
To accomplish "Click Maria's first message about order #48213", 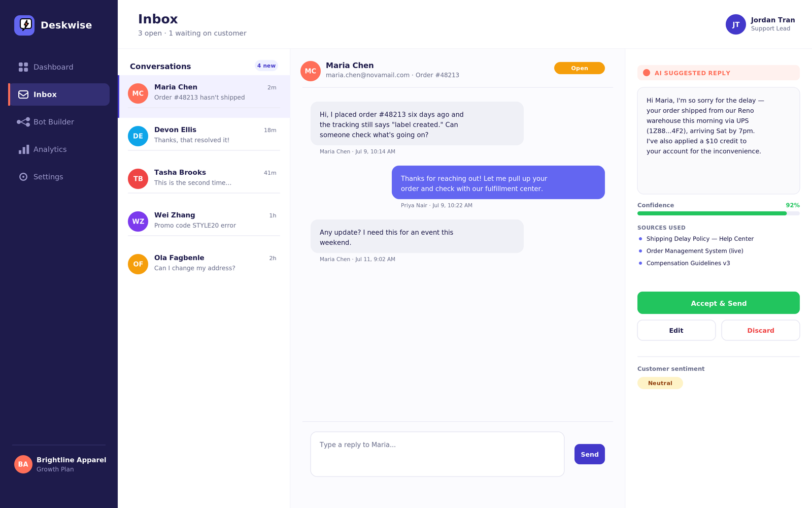I will click(417, 123).
